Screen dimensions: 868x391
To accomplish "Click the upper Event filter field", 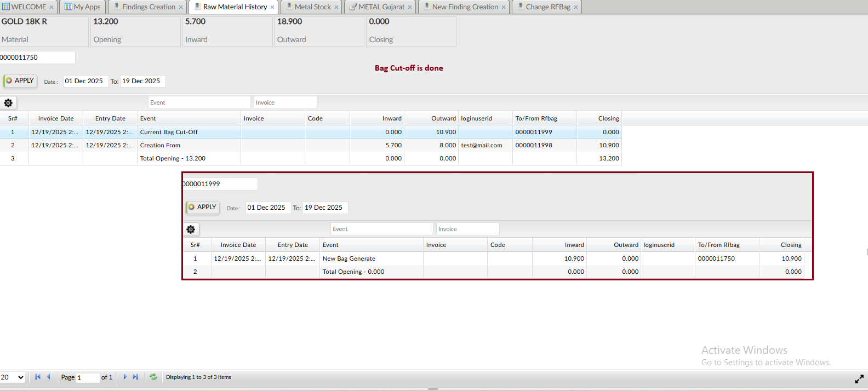I will (199, 102).
